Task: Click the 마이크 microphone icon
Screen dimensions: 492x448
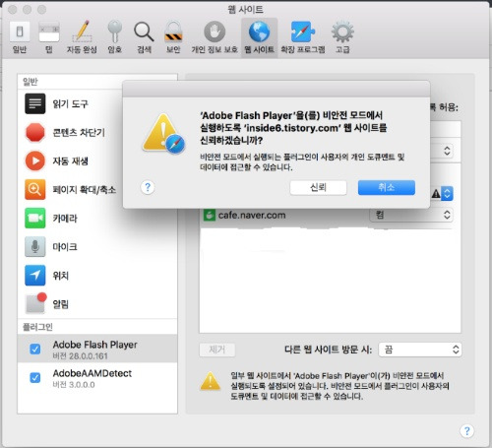Action: click(35, 246)
